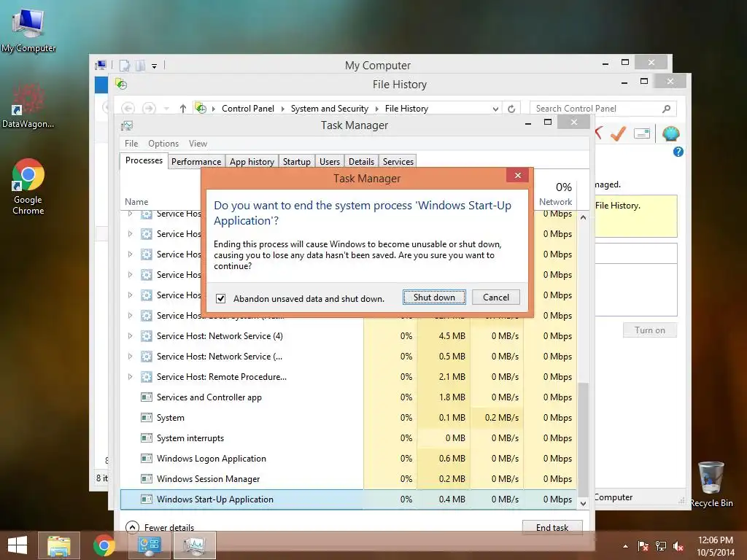Select Windows Logon Application process
747x560 pixels.
[x=348, y=459]
